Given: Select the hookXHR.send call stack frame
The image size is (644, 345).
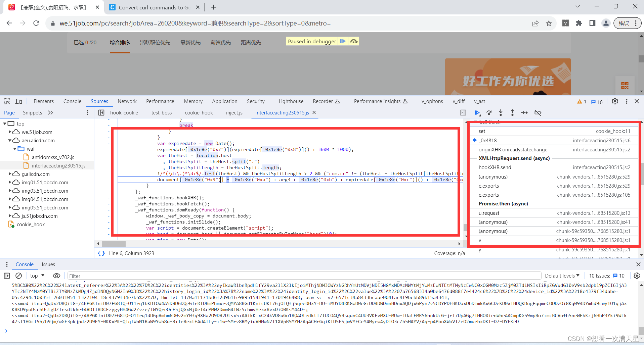Looking at the screenshot, I should coord(554,167).
